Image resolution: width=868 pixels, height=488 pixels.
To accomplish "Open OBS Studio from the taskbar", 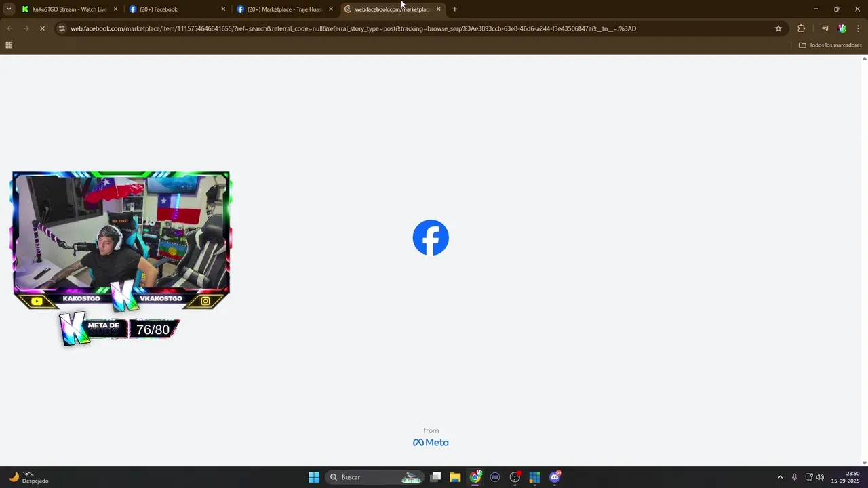I will tap(515, 477).
